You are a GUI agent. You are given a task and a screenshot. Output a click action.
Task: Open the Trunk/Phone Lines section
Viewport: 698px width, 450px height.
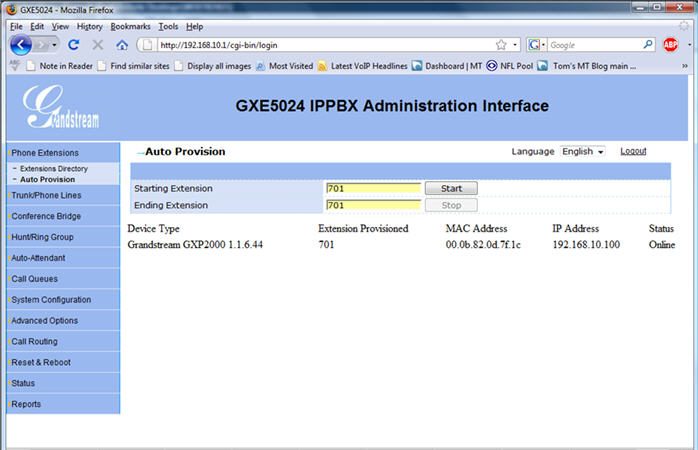(46, 195)
